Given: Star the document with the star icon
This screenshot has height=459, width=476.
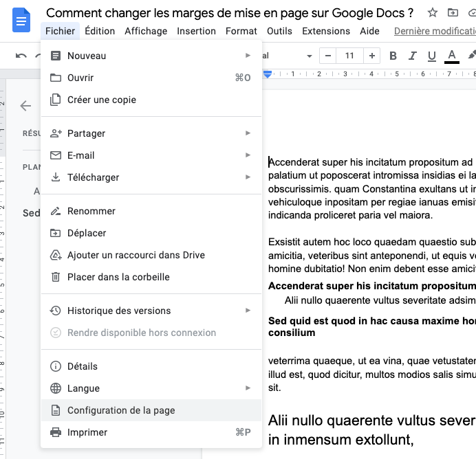Looking at the screenshot, I should click(432, 13).
